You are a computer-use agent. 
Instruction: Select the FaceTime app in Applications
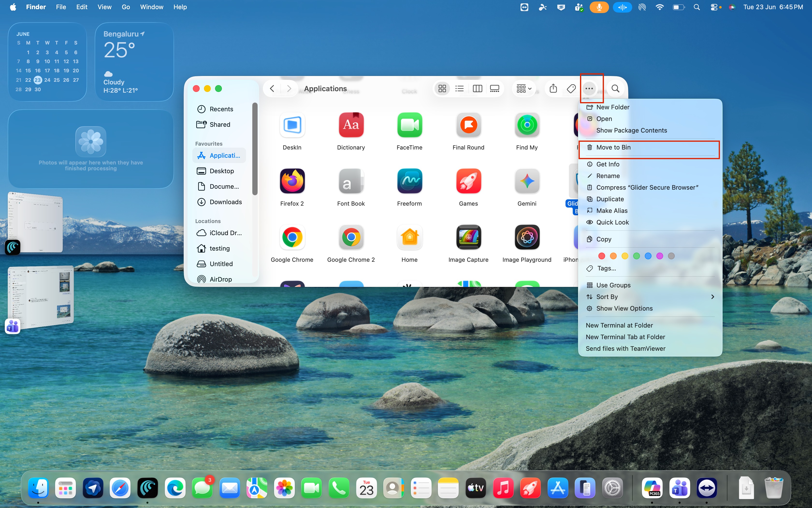click(409, 125)
